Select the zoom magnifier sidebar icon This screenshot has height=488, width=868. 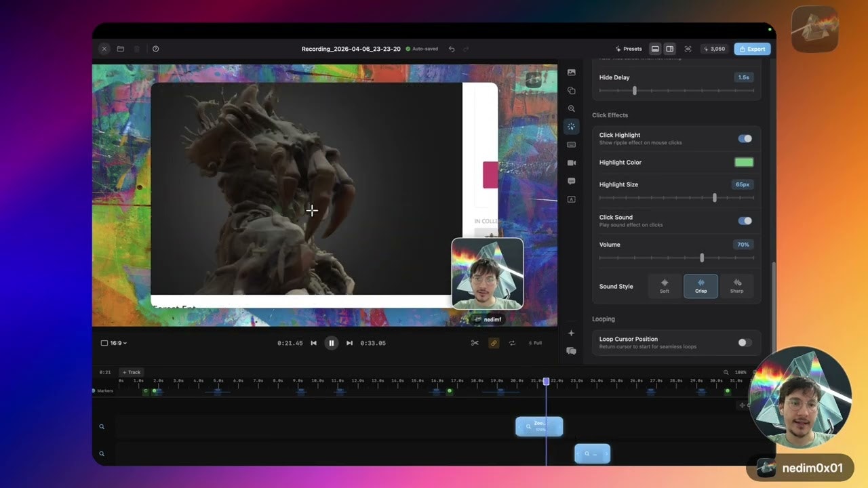571,108
